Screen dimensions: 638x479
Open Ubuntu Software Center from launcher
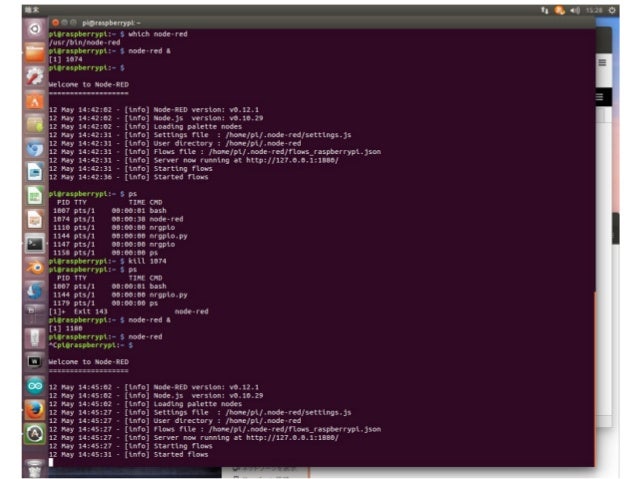tap(35, 100)
